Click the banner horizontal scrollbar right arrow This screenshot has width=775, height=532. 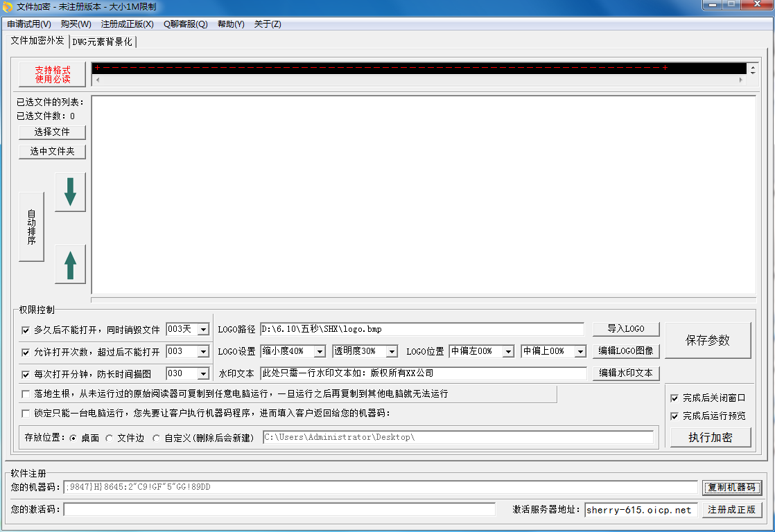click(740, 80)
